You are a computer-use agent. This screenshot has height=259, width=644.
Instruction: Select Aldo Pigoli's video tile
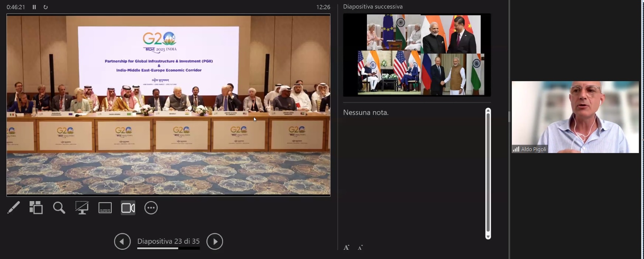pos(575,117)
